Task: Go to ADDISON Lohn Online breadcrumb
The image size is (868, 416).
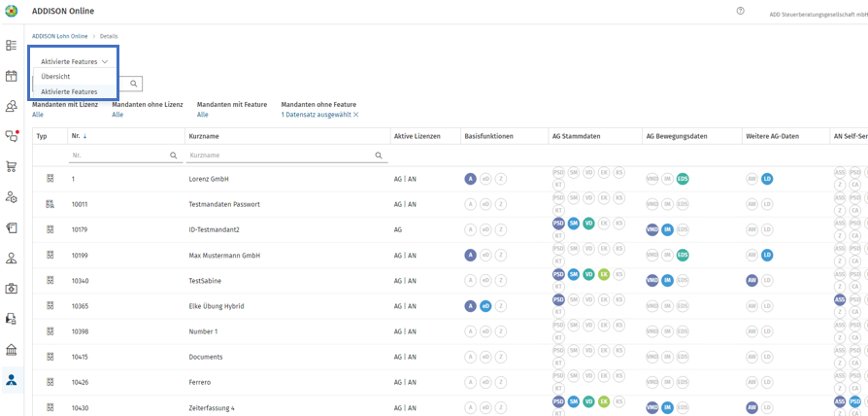Action: point(60,36)
